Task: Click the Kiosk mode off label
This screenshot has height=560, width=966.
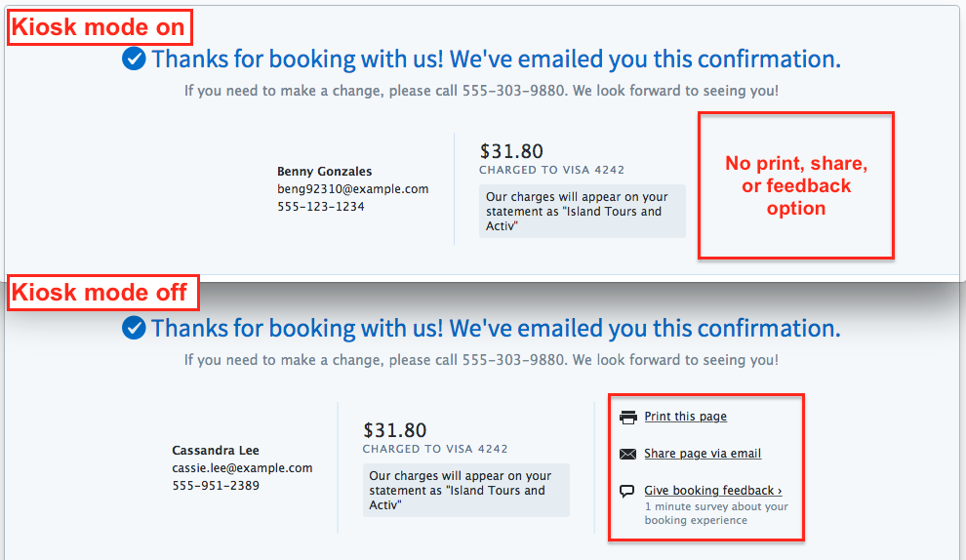Action: click(x=99, y=292)
